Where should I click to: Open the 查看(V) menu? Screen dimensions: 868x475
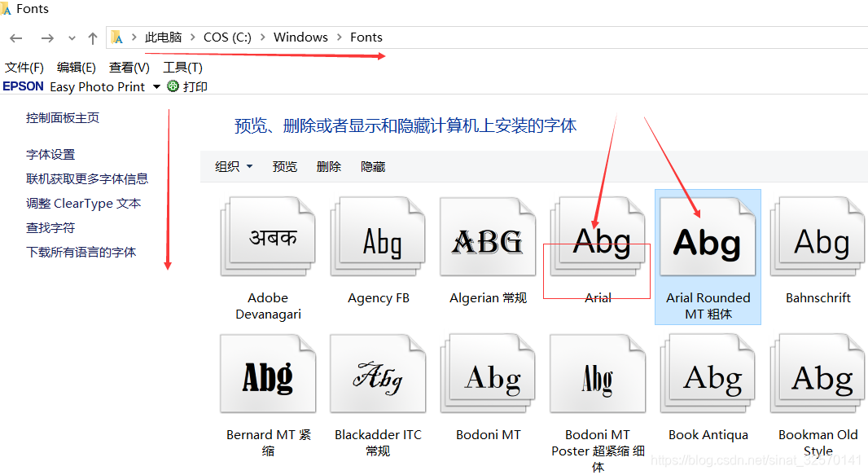tap(129, 68)
